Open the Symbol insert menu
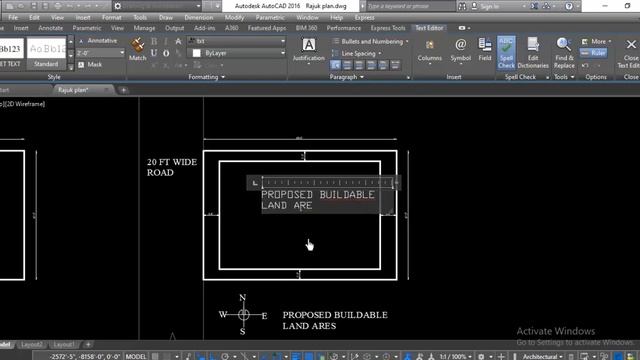 point(460,51)
